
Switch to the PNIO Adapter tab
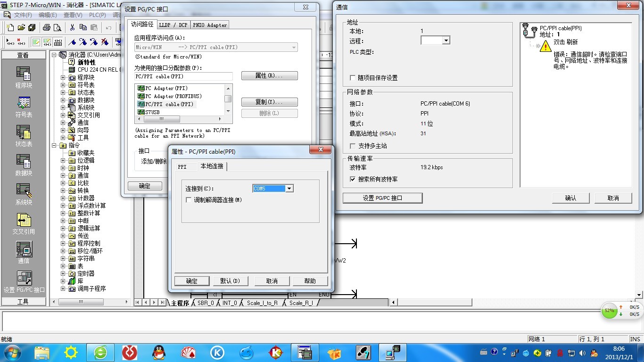[210, 25]
